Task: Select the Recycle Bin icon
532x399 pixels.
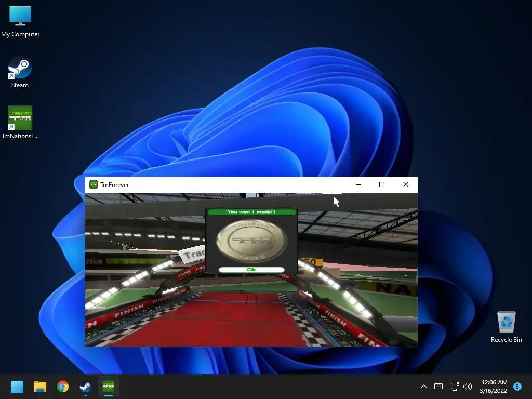Action: tap(506, 327)
